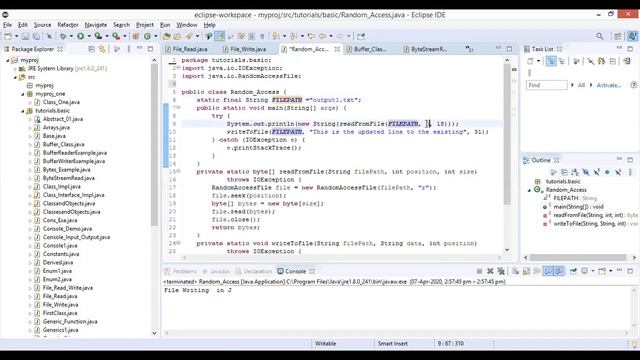Click the Console Clear Console icon
This screenshot has width=640, height=360.
pos(516,271)
